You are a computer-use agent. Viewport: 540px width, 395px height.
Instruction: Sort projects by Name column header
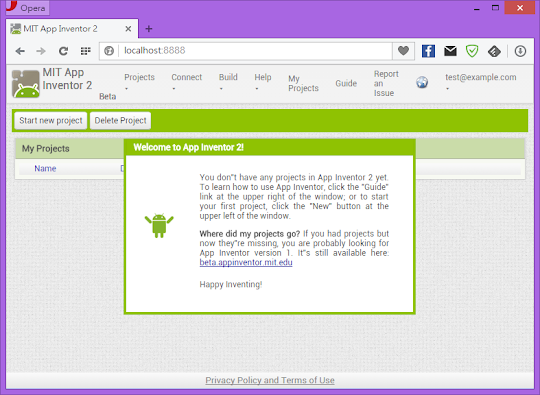tap(45, 168)
